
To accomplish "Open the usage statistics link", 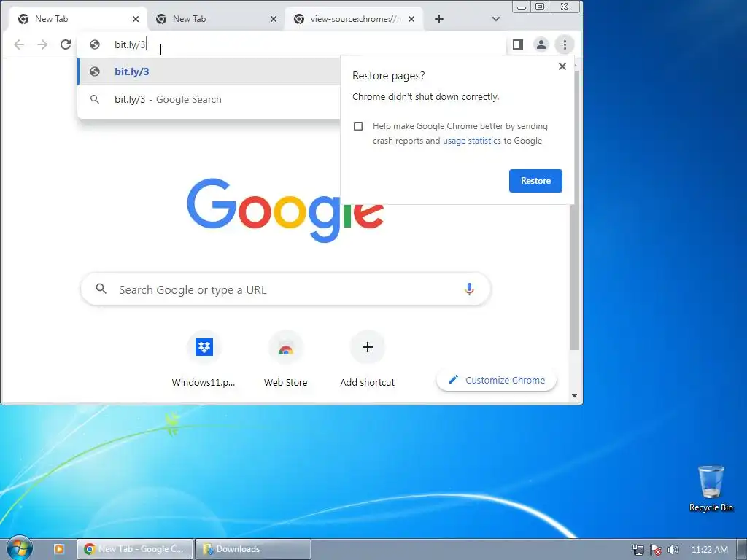I will (x=472, y=141).
